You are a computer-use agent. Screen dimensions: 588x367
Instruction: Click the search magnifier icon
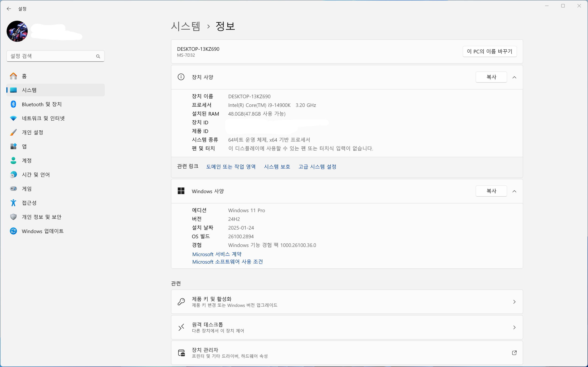click(x=98, y=56)
